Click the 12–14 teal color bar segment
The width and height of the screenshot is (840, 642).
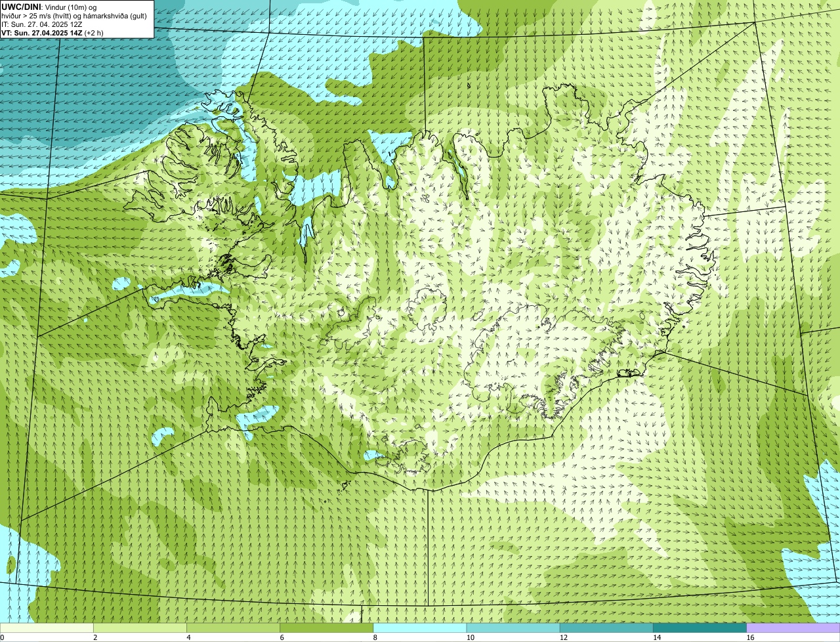606,628
